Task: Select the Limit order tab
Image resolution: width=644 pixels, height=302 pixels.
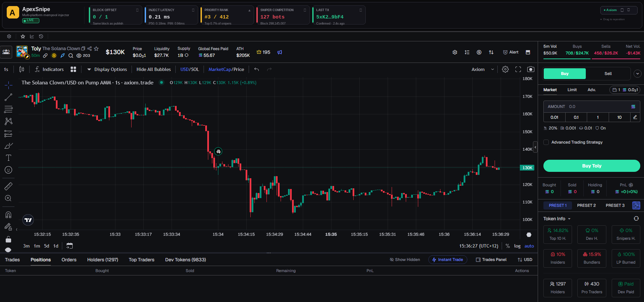Action: [x=572, y=90]
